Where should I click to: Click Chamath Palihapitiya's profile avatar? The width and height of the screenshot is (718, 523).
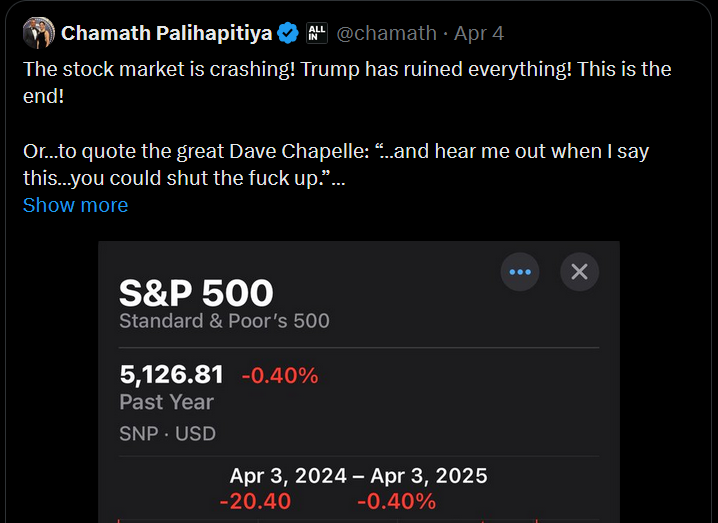point(38,33)
